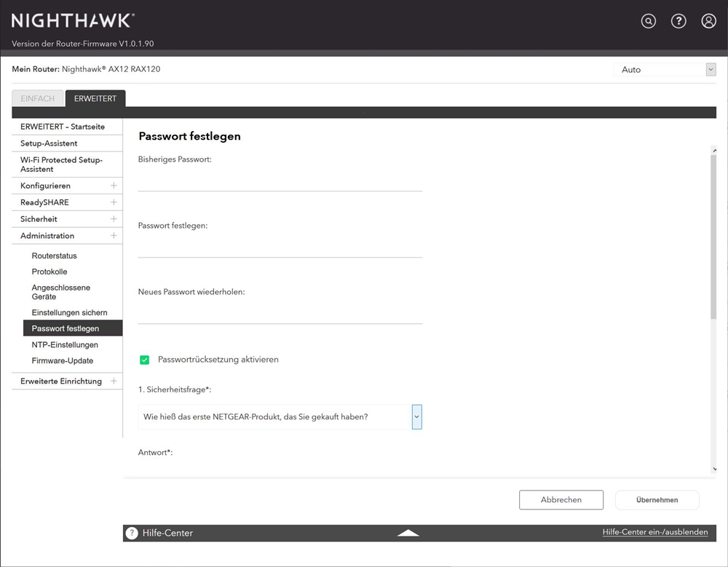The height and width of the screenshot is (567, 728).
Task: Switch to the EINFACH tab
Action: [37, 99]
